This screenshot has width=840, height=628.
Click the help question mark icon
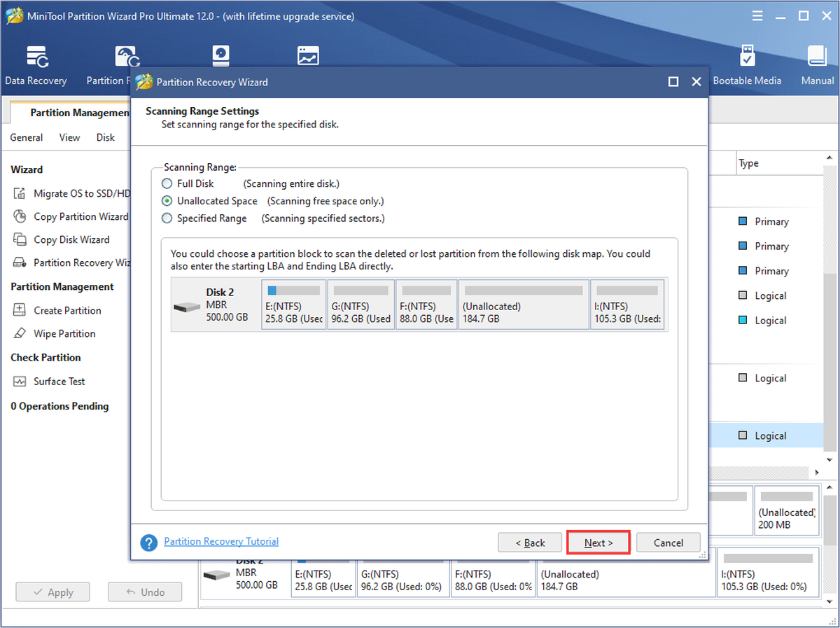(x=148, y=543)
